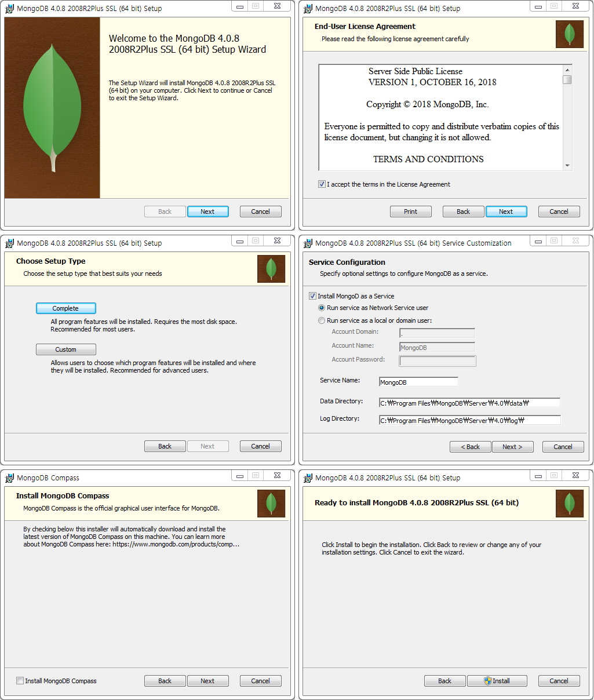
Task: Click the title bar icon of Choose Setup Type window
Action: pyautogui.click(x=9, y=243)
